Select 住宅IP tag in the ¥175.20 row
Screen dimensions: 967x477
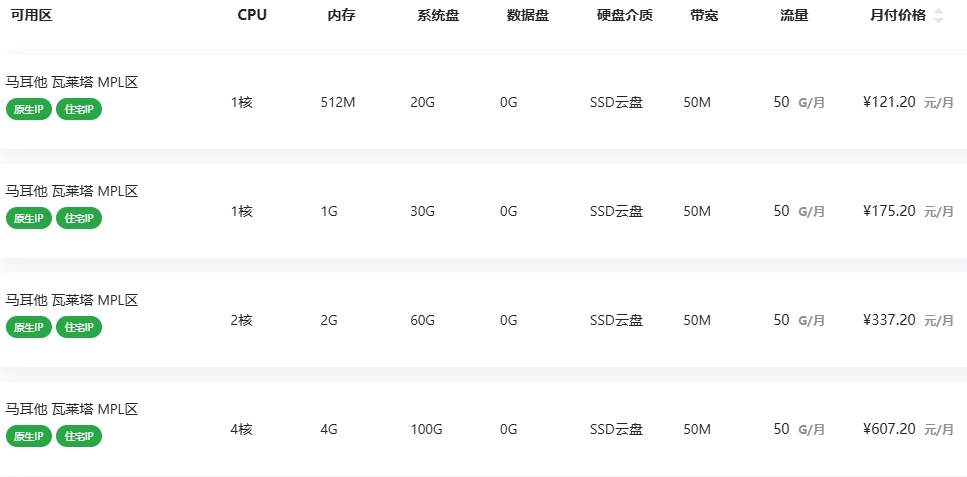(79, 218)
